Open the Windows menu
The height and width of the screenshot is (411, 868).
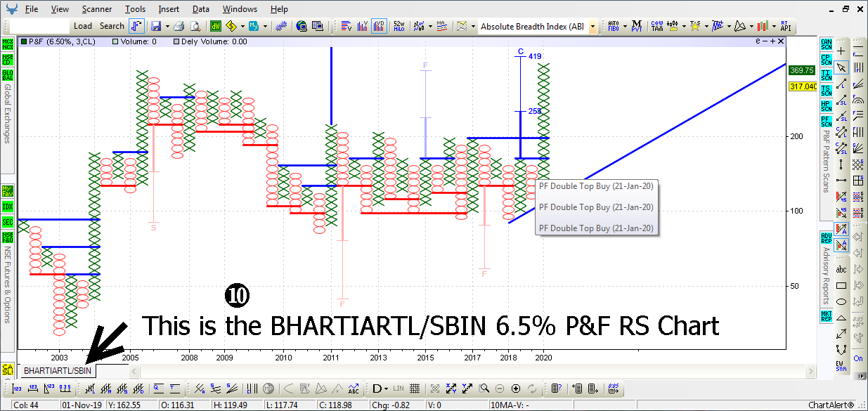[x=240, y=9]
